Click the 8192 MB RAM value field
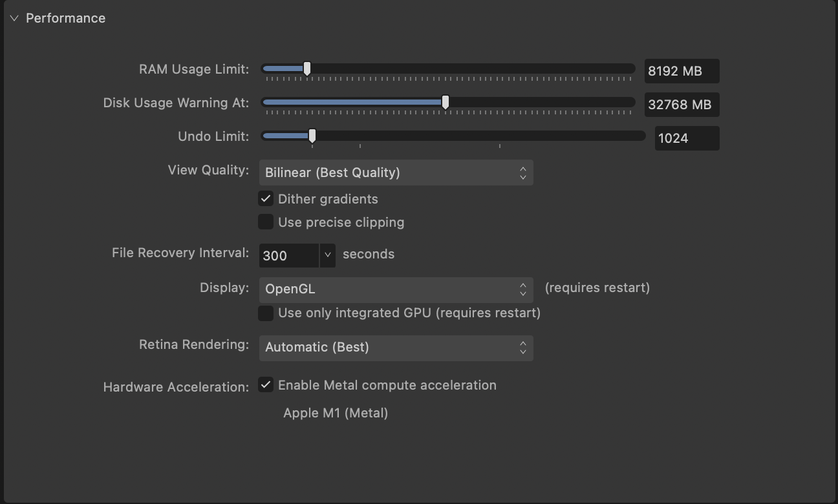The image size is (838, 504). coord(682,70)
